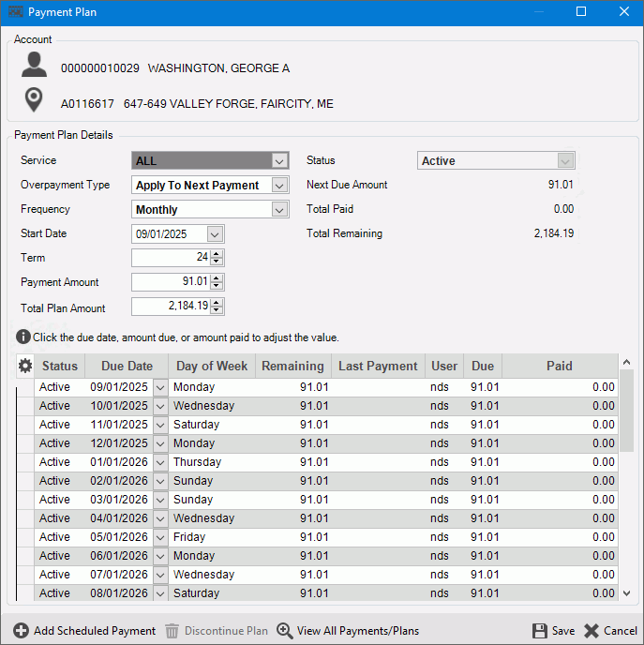
Task: Sort by the Due Date column header
Action: pos(127,367)
